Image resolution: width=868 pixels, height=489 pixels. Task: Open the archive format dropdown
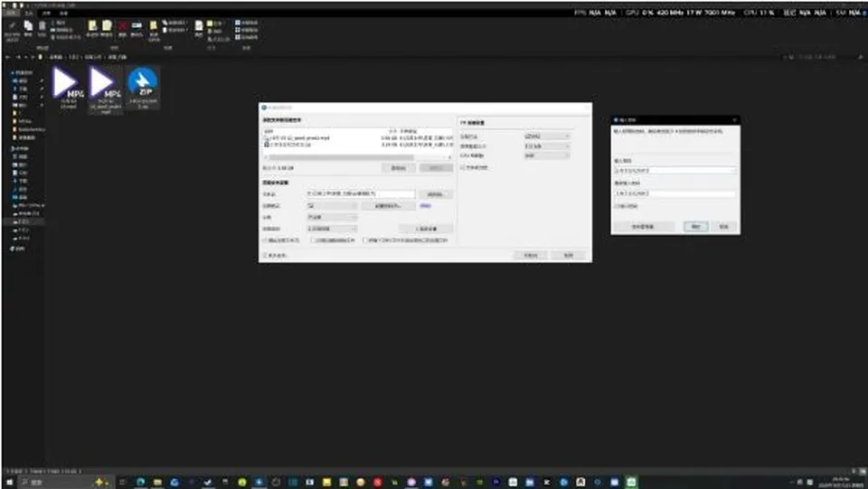[x=332, y=206]
